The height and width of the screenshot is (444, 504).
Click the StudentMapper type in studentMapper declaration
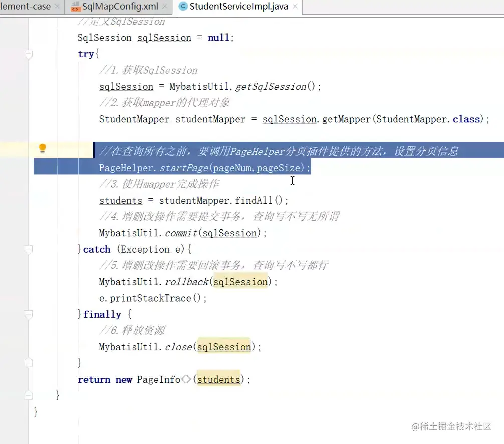(x=134, y=119)
